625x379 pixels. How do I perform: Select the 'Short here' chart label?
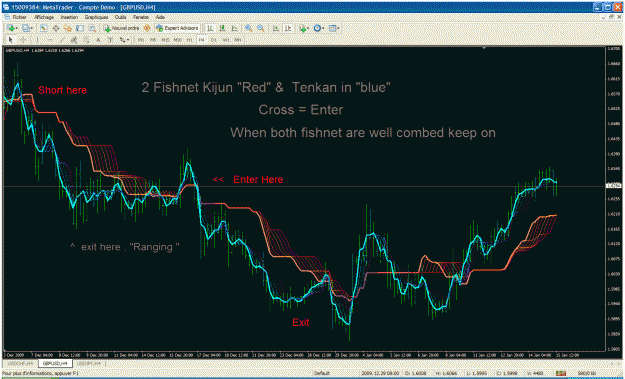62,90
